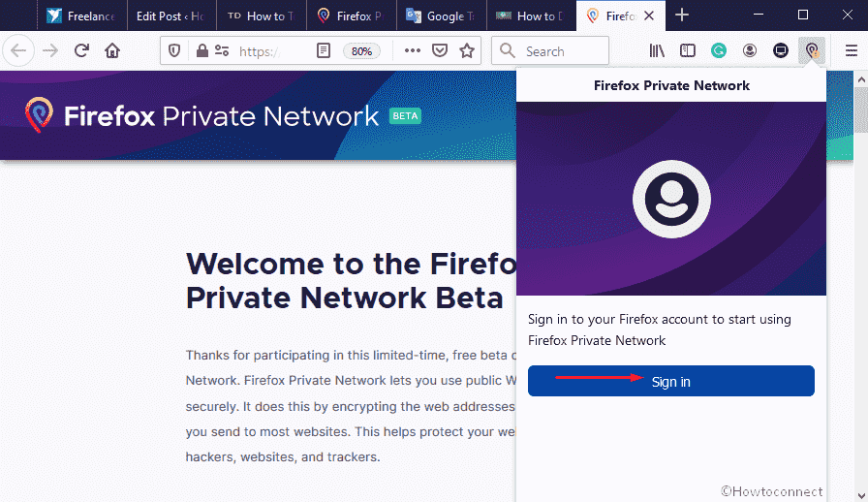Open page actions three-dot menu

click(x=413, y=51)
